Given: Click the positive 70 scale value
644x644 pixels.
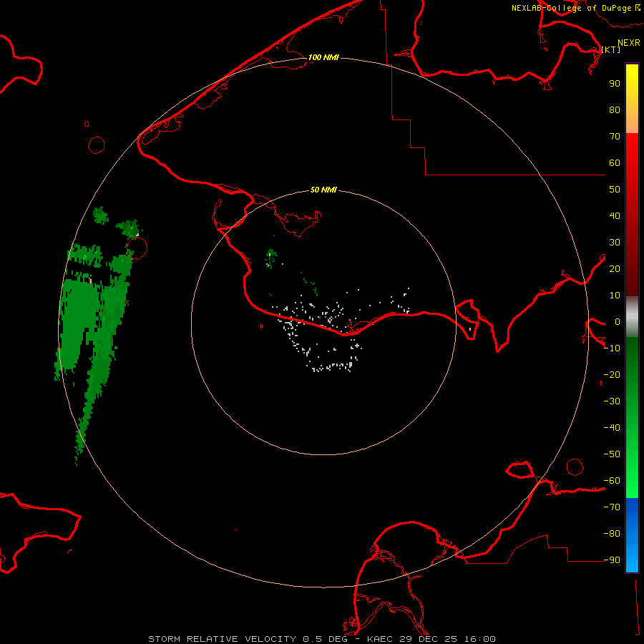Looking at the screenshot, I should [615, 137].
